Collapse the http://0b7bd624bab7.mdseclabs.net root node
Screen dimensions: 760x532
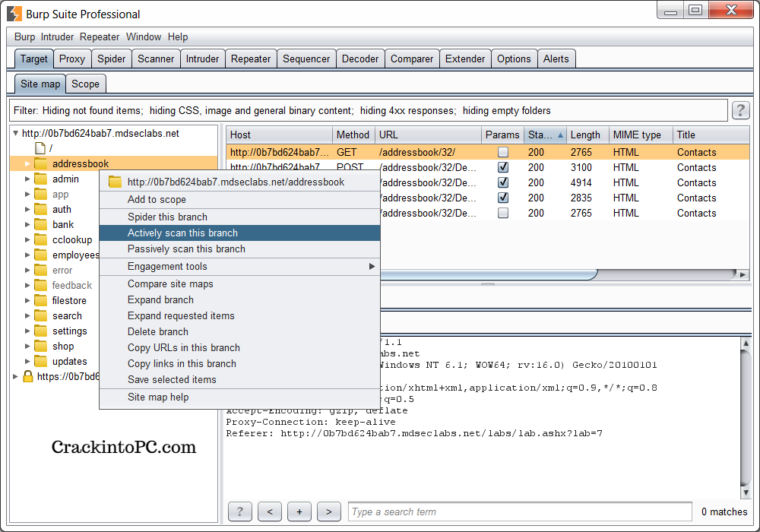pyautogui.click(x=15, y=133)
